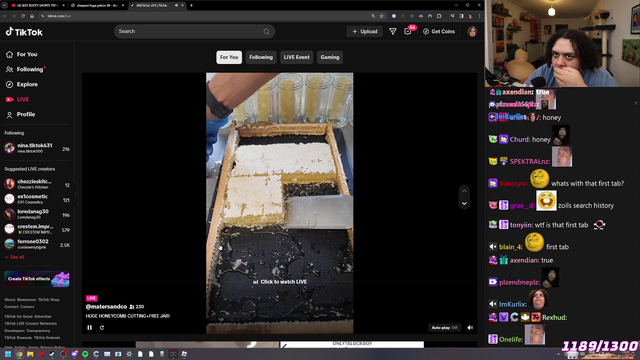640x360 pixels.
Task: Click the profile avatar in header
Action: pos(472,31)
